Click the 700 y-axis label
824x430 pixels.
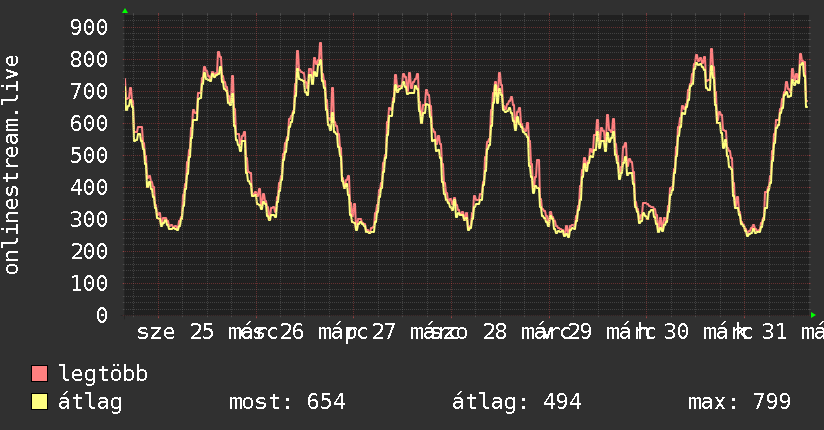coord(89,91)
